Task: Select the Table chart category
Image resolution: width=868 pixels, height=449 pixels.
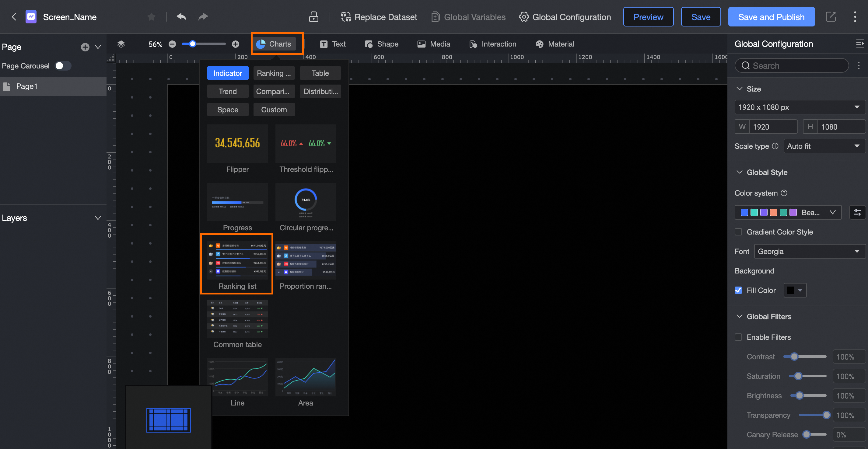Action: (x=320, y=73)
